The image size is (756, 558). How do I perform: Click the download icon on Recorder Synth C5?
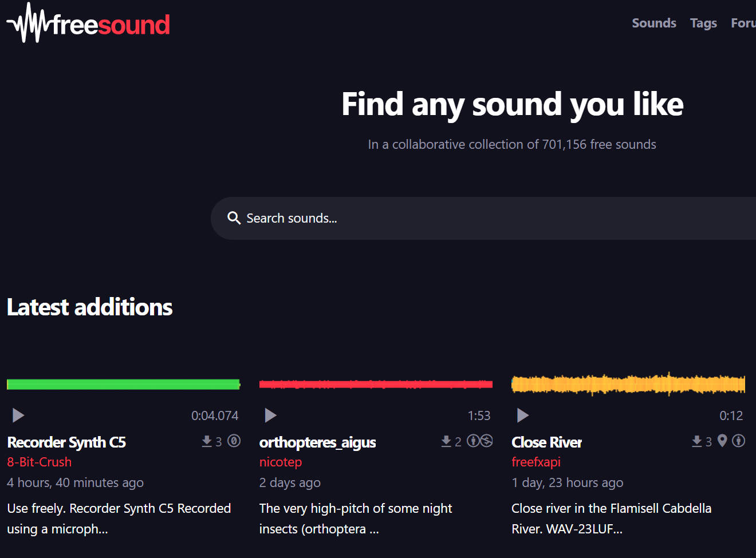pyautogui.click(x=207, y=441)
